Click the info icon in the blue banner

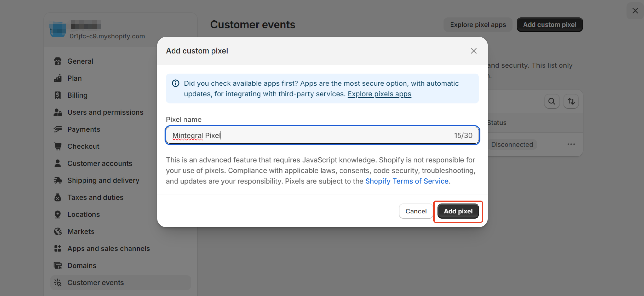tap(175, 83)
